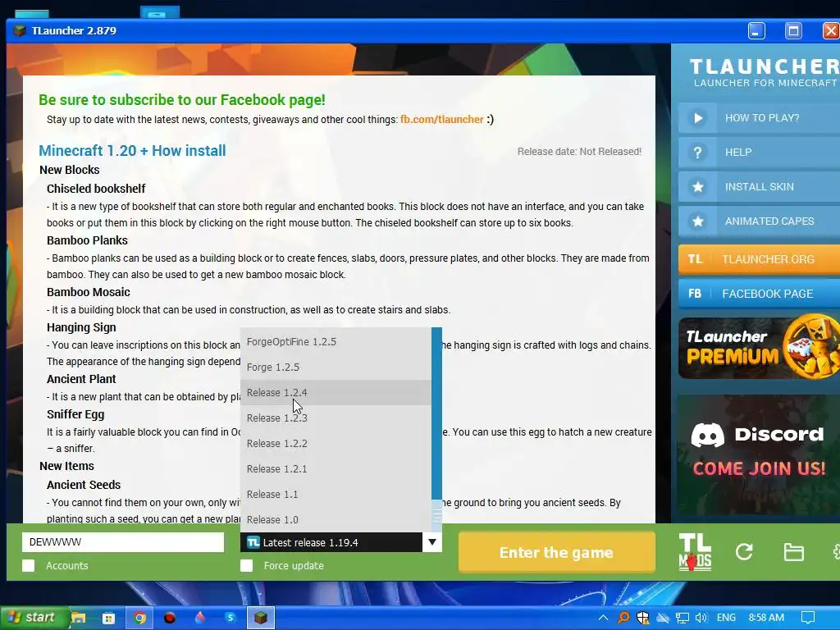Click the star icon beside Install Skin
This screenshot has height=630, width=840.
point(697,187)
